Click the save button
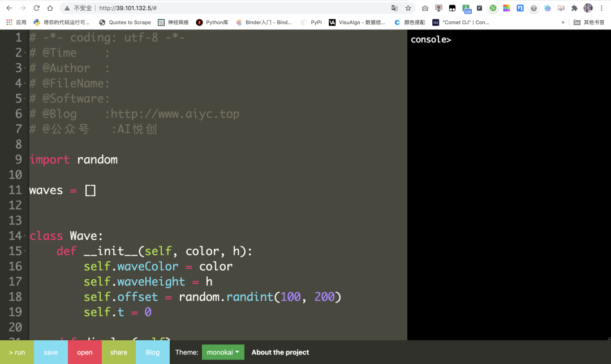The image size is (611, 364). (51, 352)
